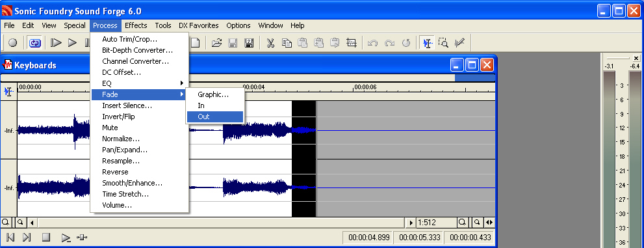Select the Edit tool in the toolbar
This screenshot has height=248, width=644.
[428, 43]
